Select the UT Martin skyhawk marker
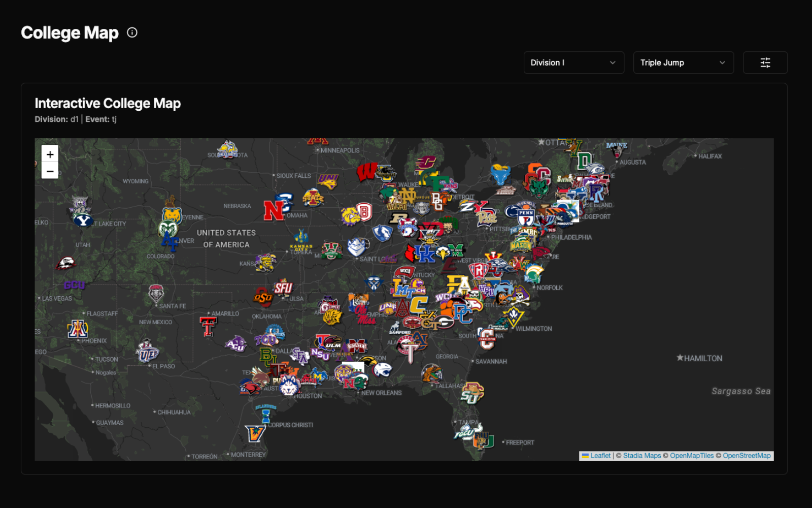Viewport: 812px width, 508px height. [374, 283]
